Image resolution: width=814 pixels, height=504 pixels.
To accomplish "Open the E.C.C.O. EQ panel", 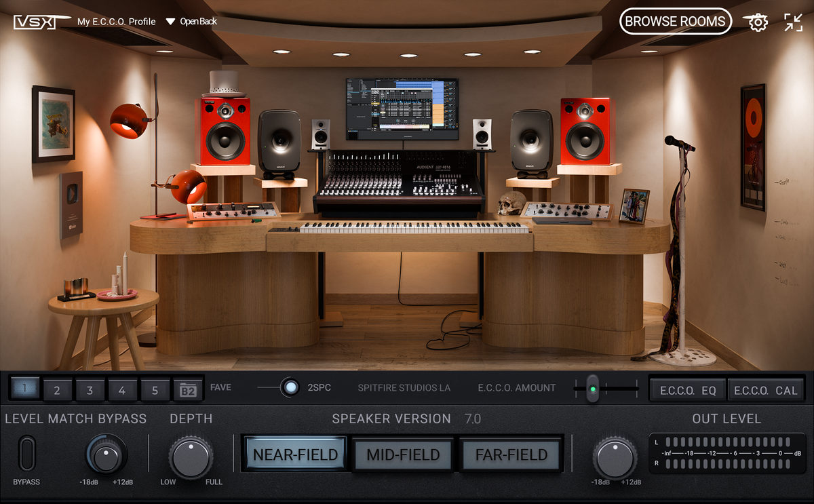I will coord(689,389).
